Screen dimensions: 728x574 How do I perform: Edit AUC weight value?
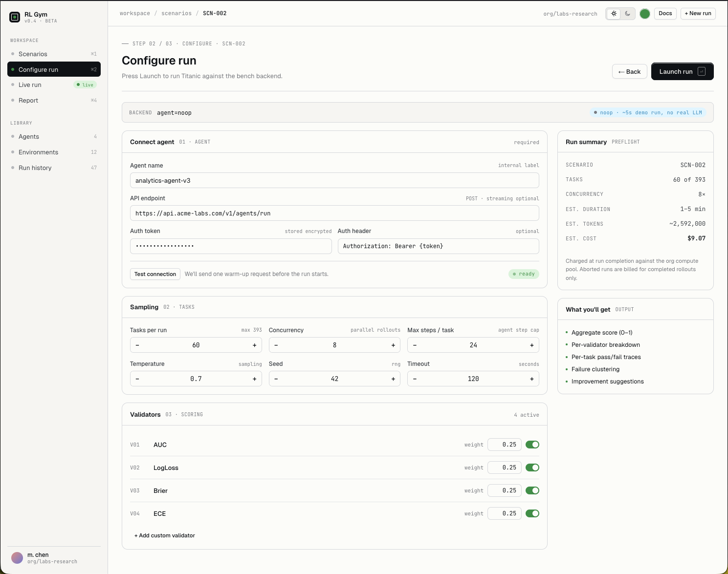click(505, 445)
